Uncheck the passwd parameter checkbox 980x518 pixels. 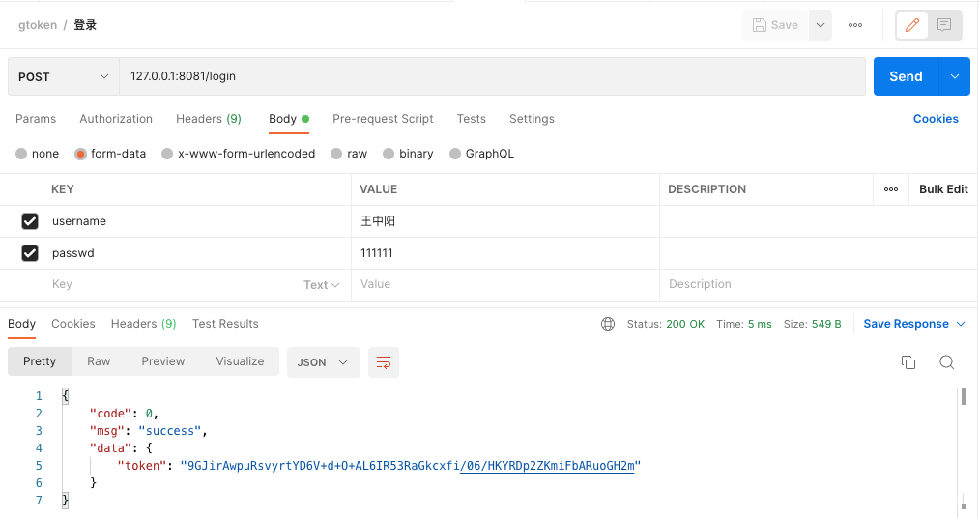click(29, 253)
